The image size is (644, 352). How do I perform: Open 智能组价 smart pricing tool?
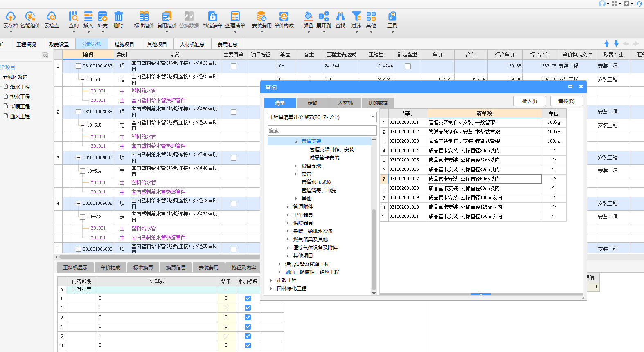pyautogui.click(x=30, y=17)
